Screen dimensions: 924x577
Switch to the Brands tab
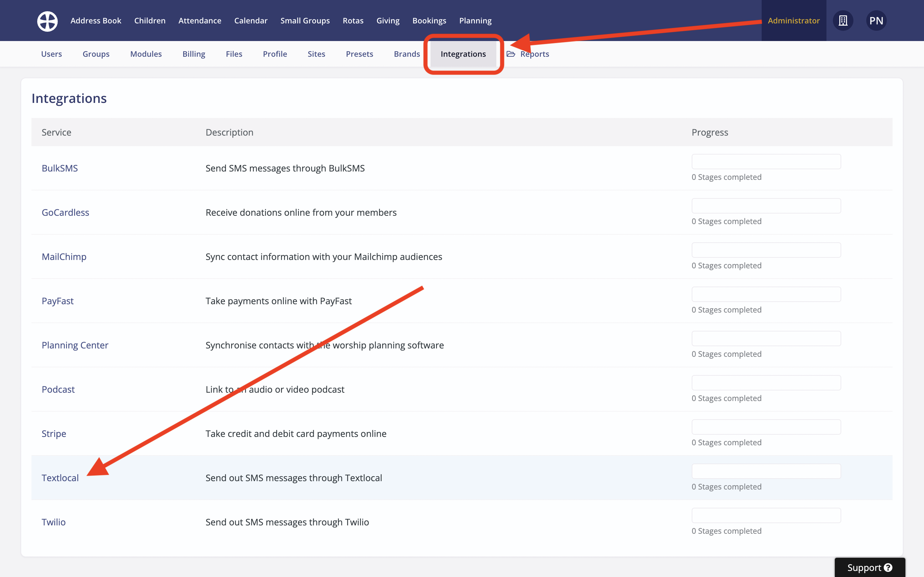click(x=406, y=54)
